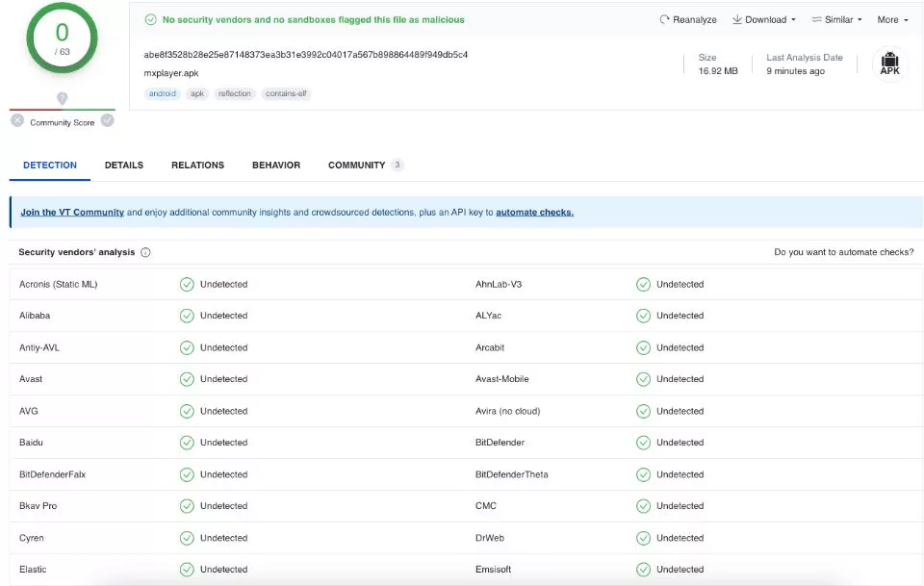The height and width of the screenshot is (586, 924).
Task: Click the BitDefenderTheta vendor name
Action: tap(511, 474)
